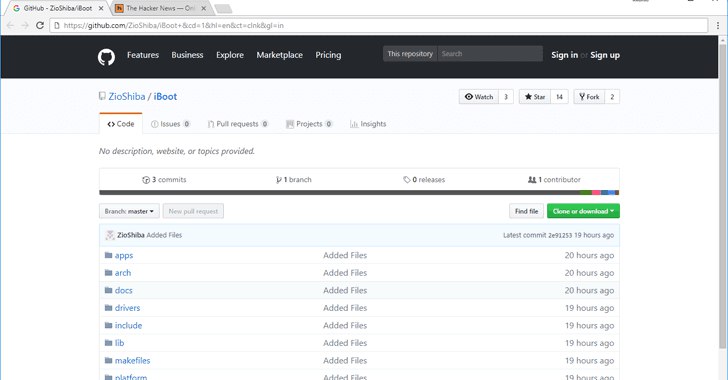Reload the page with the refresh icon
This screenshot has height=380, width=728.
coord(40,26)
